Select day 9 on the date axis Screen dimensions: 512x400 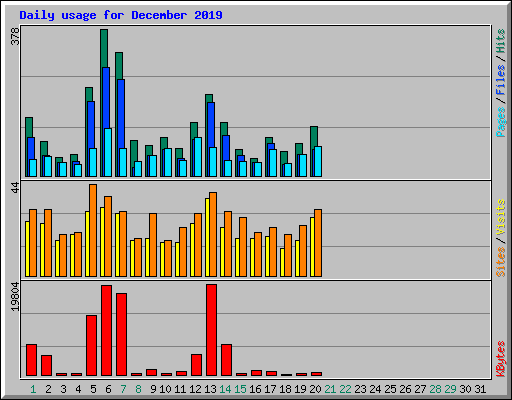pos(153,389)
